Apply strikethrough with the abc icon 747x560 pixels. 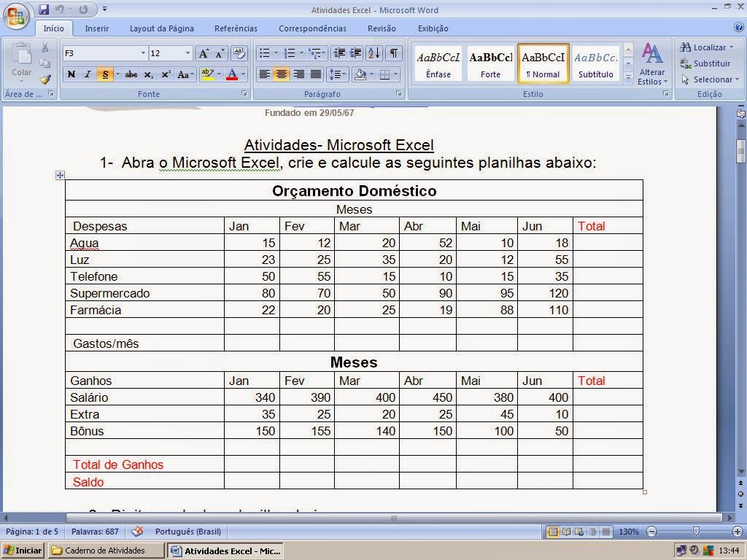coord(131,74)
